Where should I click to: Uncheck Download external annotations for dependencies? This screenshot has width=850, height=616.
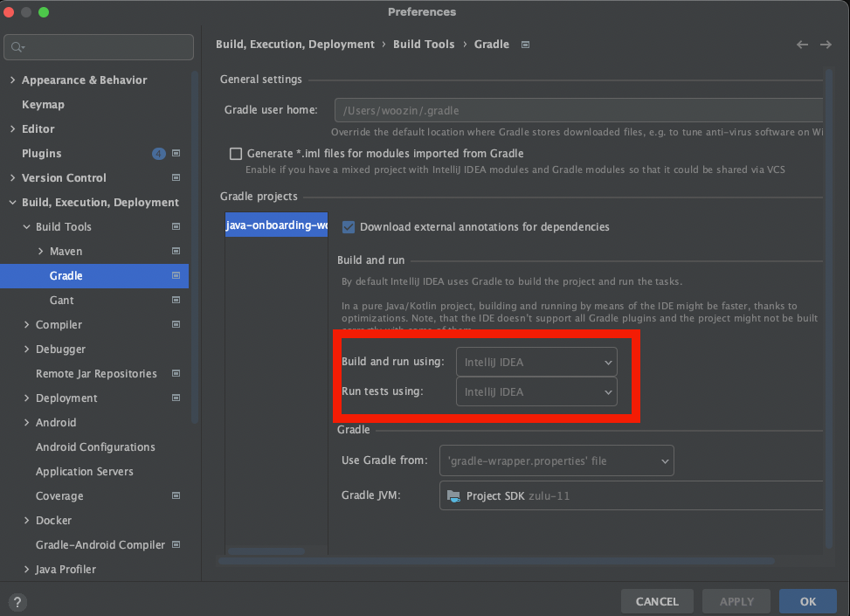point(349,226)
